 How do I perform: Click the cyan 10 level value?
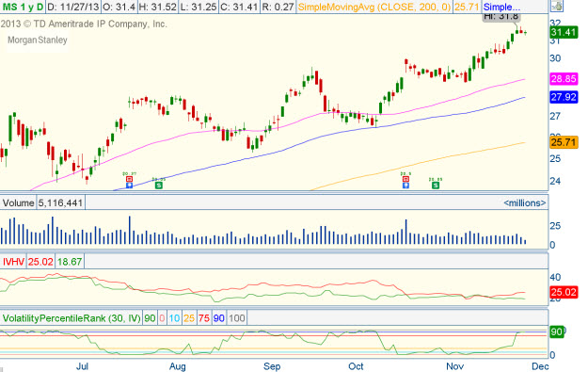tap(174, 318)
